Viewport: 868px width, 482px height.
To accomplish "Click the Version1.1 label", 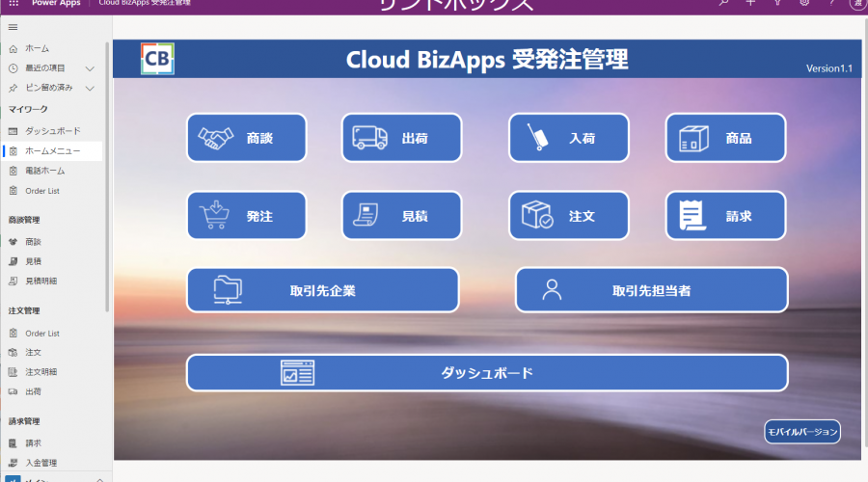I will (x=828, y=68).
